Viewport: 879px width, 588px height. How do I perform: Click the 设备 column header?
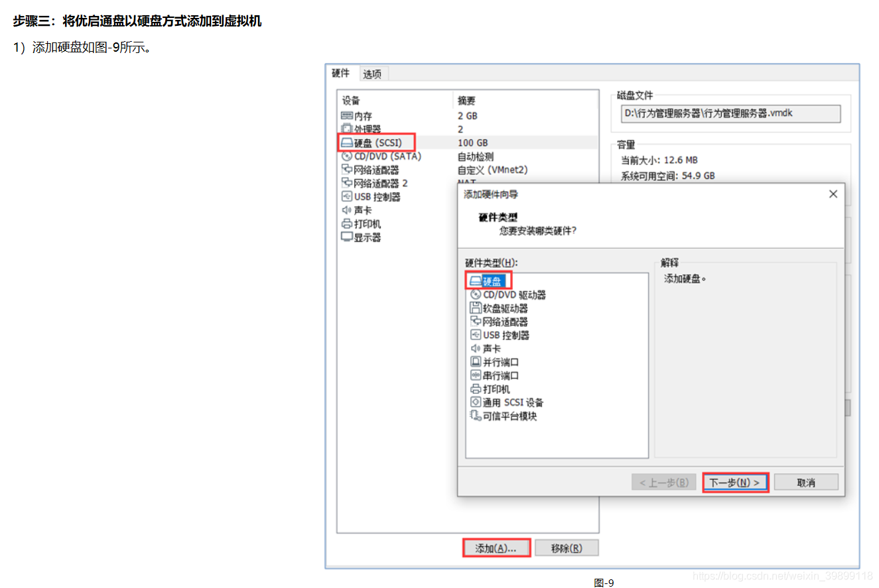351,101
